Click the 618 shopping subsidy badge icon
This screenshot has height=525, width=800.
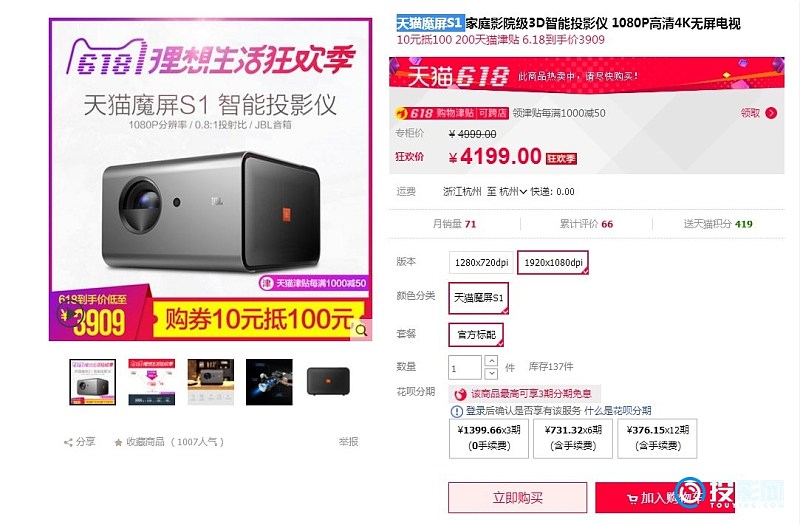tap(402, 113)
